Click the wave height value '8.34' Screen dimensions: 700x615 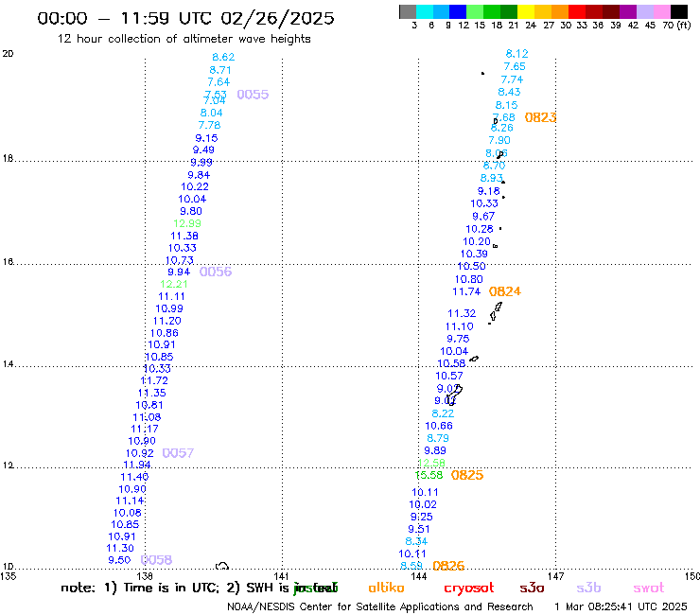416,541
